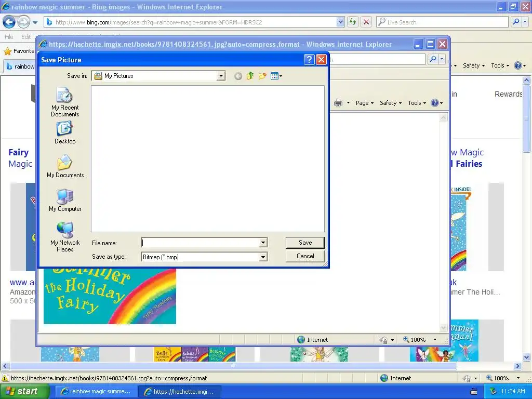Image resolution: width=532 pixels, height=399 pixels.
Task: Click the Help icon in hachette image window
Action: [435, 103]
